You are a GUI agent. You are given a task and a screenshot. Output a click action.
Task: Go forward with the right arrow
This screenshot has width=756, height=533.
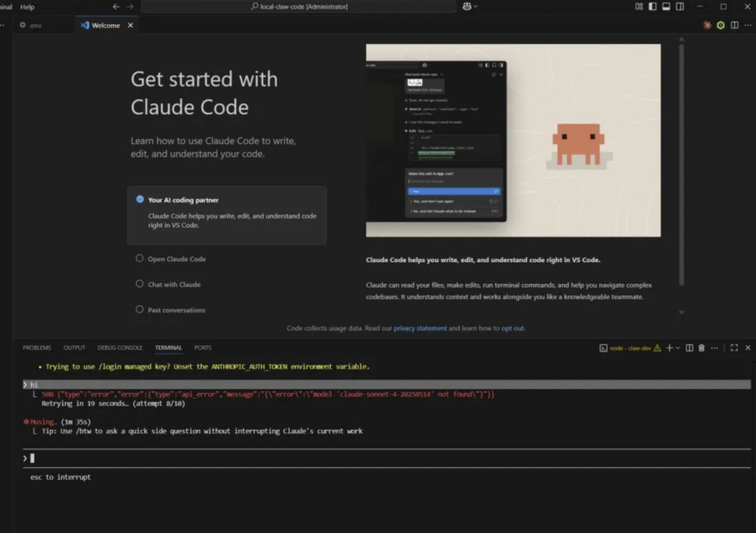pyautogui.click(x=130, y=7)
